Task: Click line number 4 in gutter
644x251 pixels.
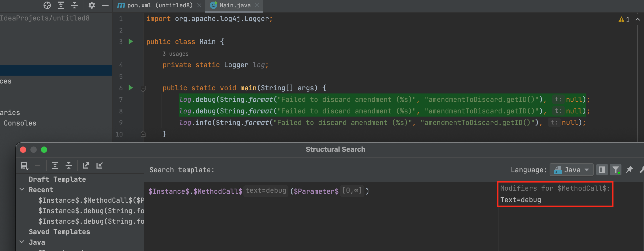Action: (121, 65)
